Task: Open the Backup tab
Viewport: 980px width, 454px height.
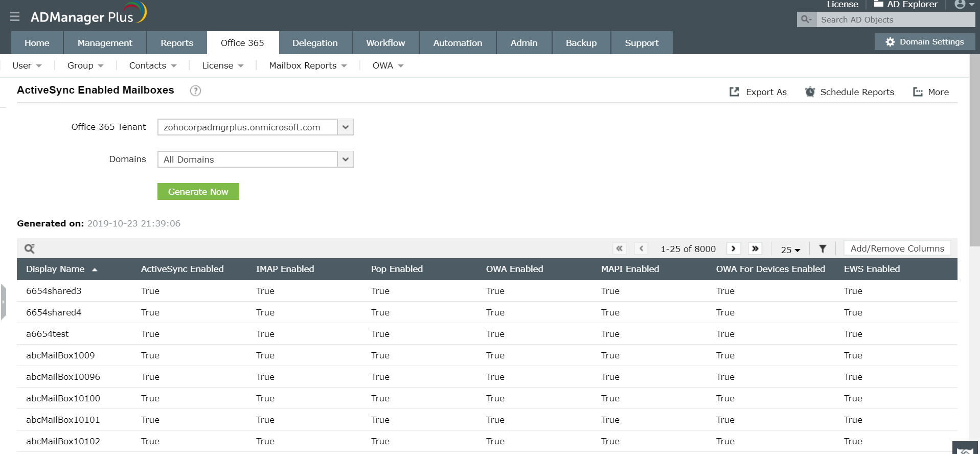Action: (581, 43)
